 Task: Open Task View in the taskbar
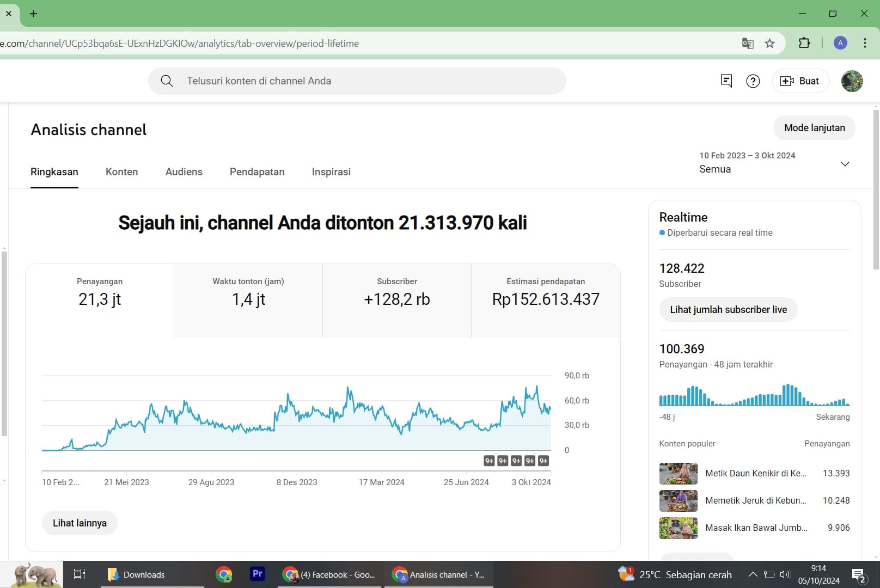pos(80,574)
